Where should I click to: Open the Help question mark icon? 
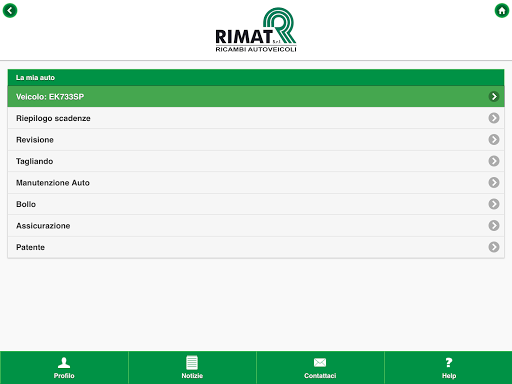[x=449, y=362]
